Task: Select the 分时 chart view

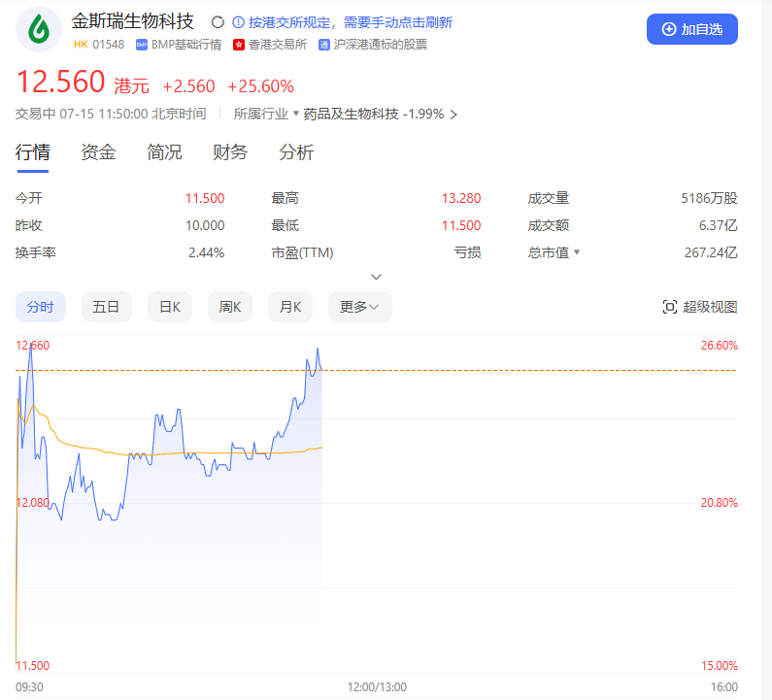Action: pos(41,307)
